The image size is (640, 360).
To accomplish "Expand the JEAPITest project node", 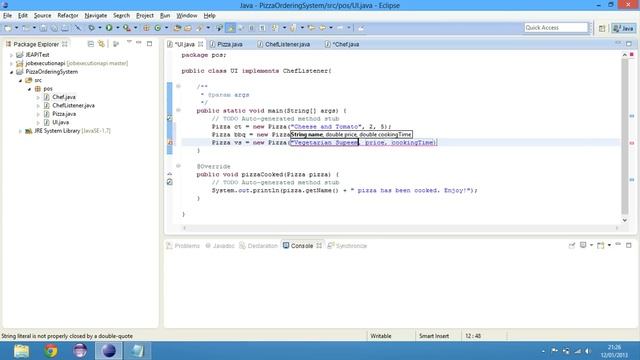I will click(11, 55).
